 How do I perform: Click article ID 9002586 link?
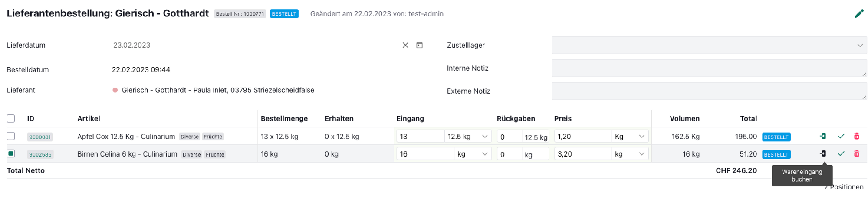40,154
